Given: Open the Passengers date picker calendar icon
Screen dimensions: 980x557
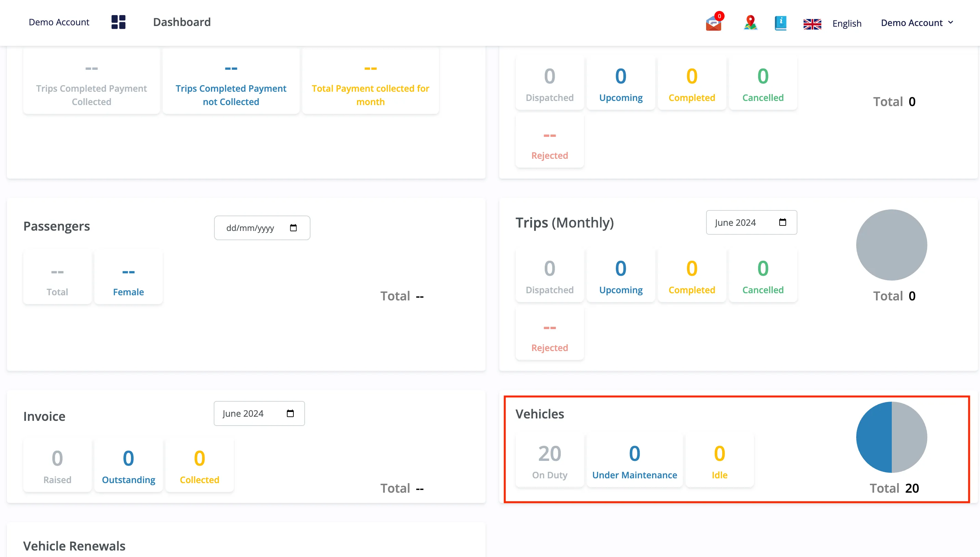Looking at the screenshot, I should pos(293,228).
